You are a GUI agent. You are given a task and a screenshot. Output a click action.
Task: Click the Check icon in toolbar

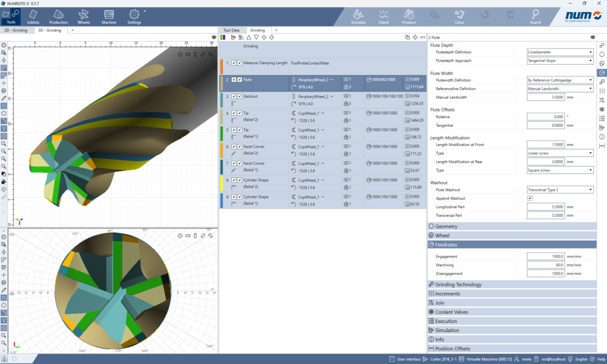tap(384, 16)
